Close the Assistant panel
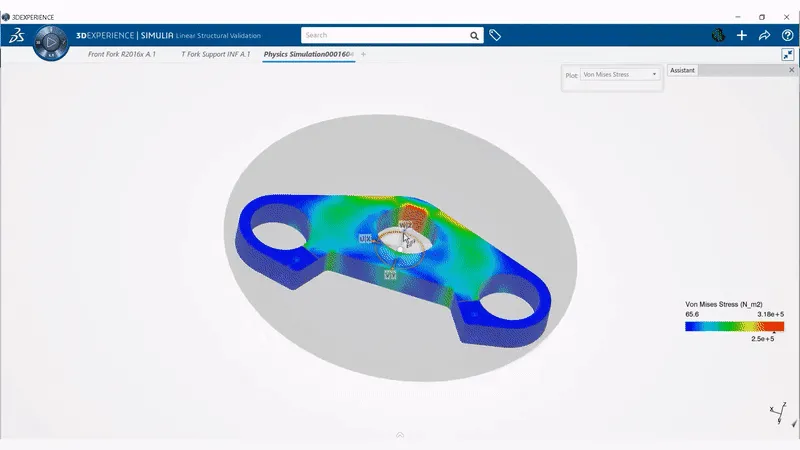This screenshot has width=800, height=450. coord(793,70)
